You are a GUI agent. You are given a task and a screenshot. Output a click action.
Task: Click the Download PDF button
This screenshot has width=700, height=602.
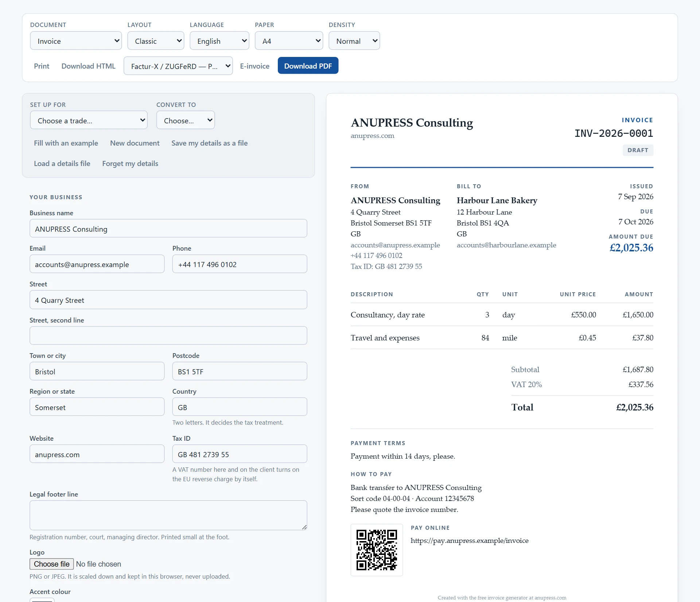tap(308, 66)
